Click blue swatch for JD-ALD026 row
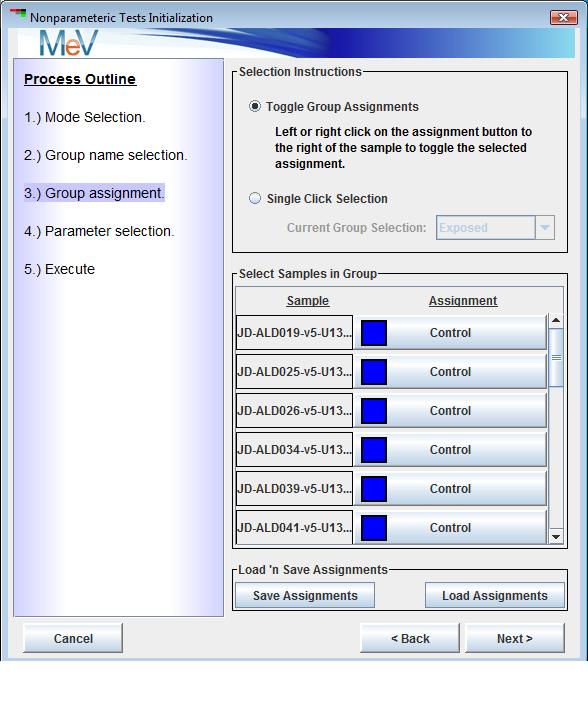The image size is (588, 704). [374, 411]
